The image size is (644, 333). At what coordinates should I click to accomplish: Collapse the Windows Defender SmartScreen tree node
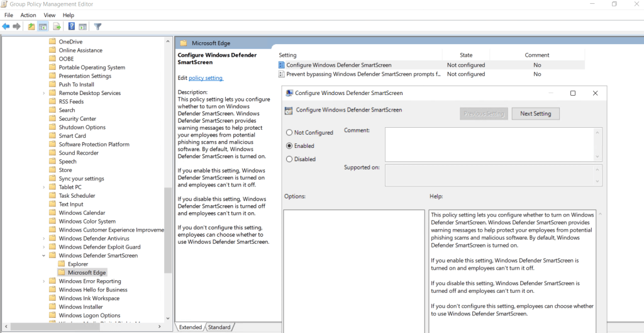coord(44,256)
